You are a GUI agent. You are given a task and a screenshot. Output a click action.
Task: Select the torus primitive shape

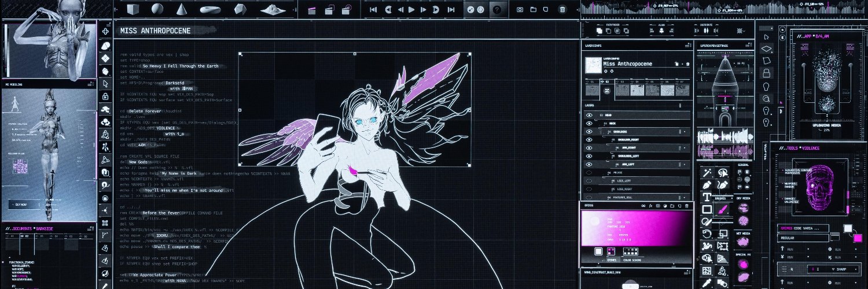tap(209, 9)
